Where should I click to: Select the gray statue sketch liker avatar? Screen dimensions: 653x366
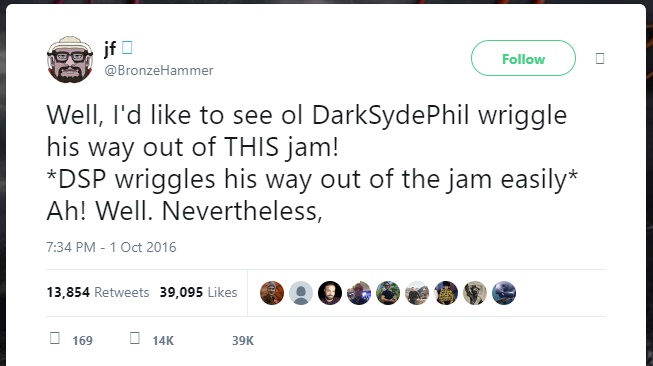[x=475, y=293]
